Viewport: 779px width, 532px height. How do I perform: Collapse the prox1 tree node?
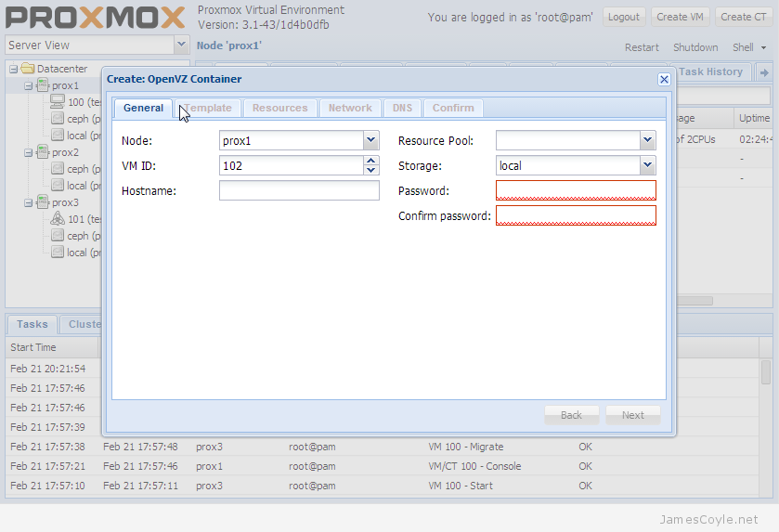(28, 86)
